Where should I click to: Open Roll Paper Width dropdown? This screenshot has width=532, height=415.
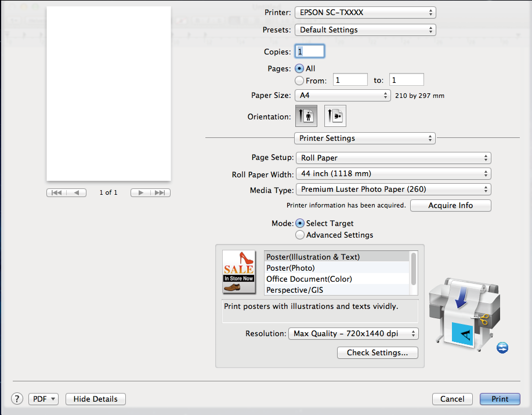tap(393, 174)
